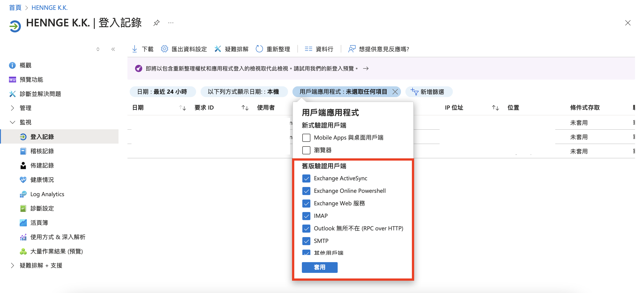Image resolution: width=644 pixels, height=293 pixels.
Task: Click the Log Analytics icon
Action: tap(23, 194)
